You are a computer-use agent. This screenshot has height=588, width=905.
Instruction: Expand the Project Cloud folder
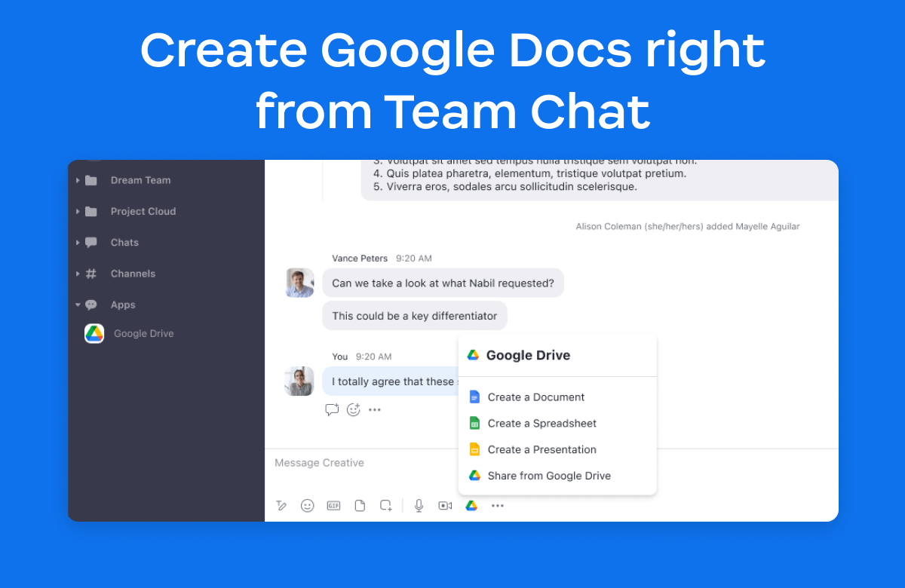78,212
